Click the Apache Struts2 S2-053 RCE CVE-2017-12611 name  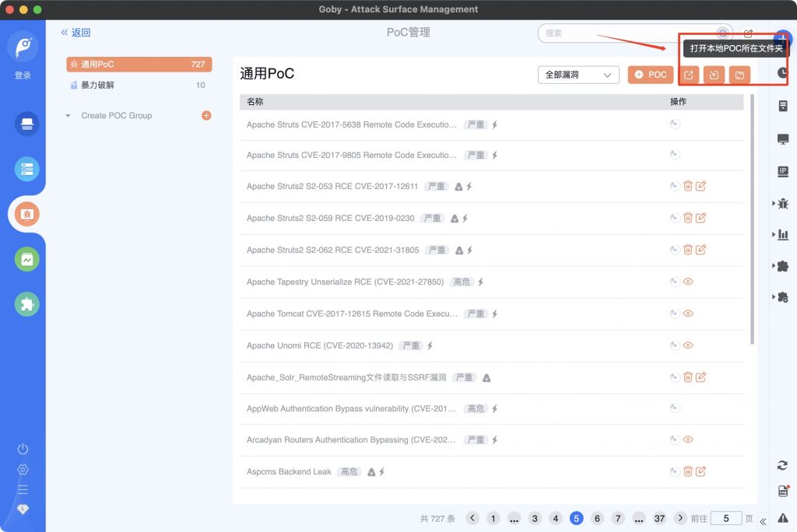point(332,187)
